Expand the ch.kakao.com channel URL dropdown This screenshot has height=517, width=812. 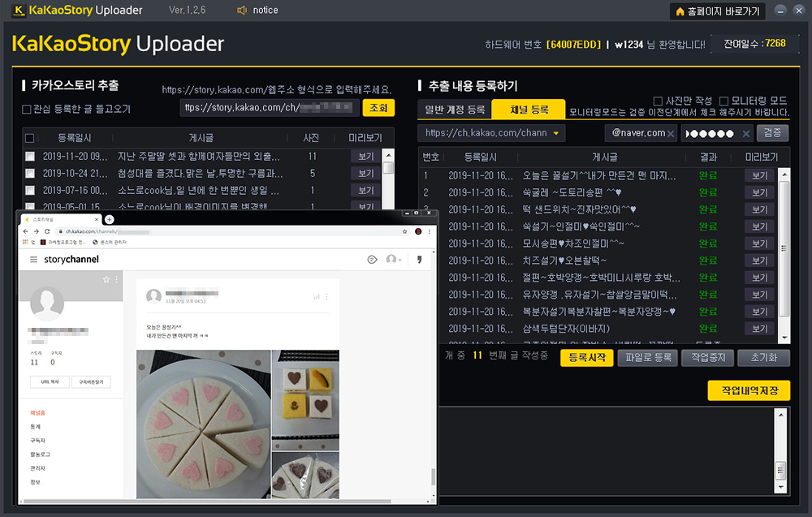(555, 133)
